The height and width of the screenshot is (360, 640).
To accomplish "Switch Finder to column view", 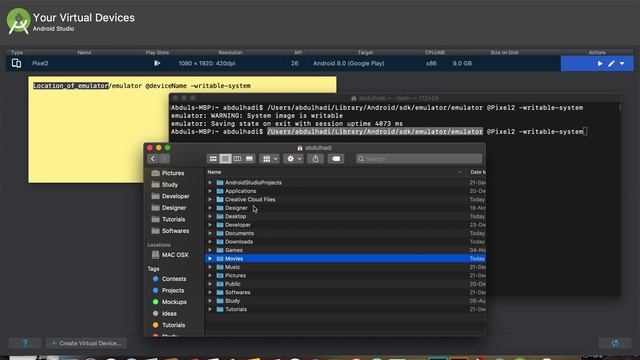I will [x=237, y=159].
